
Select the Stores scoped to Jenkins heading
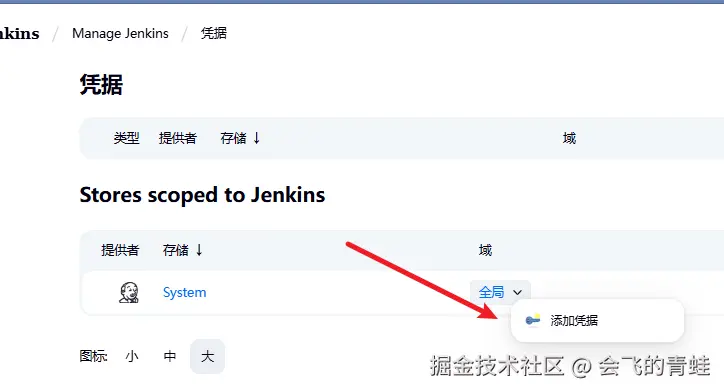click(202, 195)
